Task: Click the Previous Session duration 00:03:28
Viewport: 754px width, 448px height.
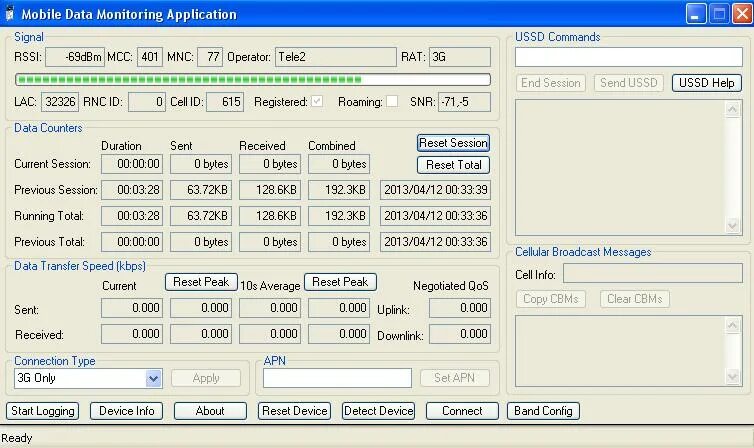Action: click(x=132, y=190)
